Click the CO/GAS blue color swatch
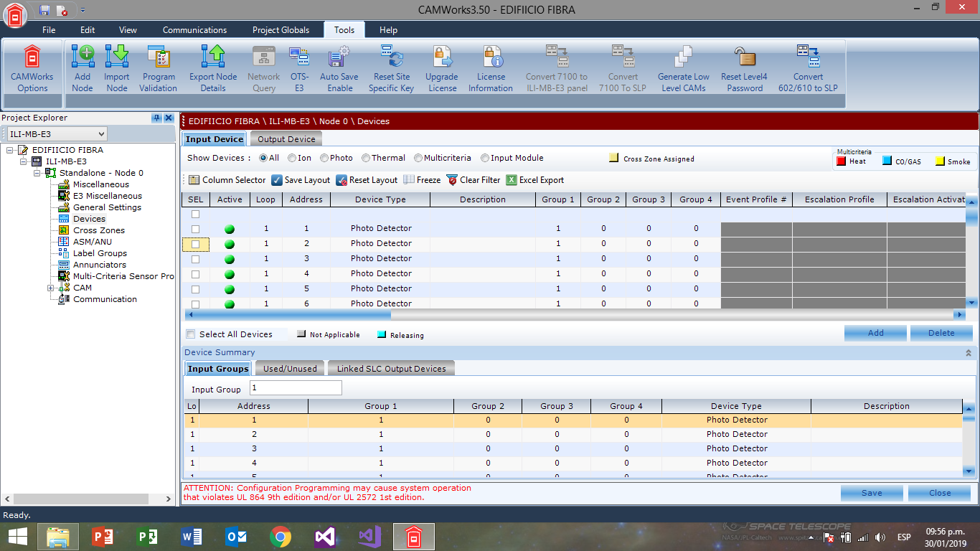The width and height of the screenshot is (980, 551). (887, 161)
